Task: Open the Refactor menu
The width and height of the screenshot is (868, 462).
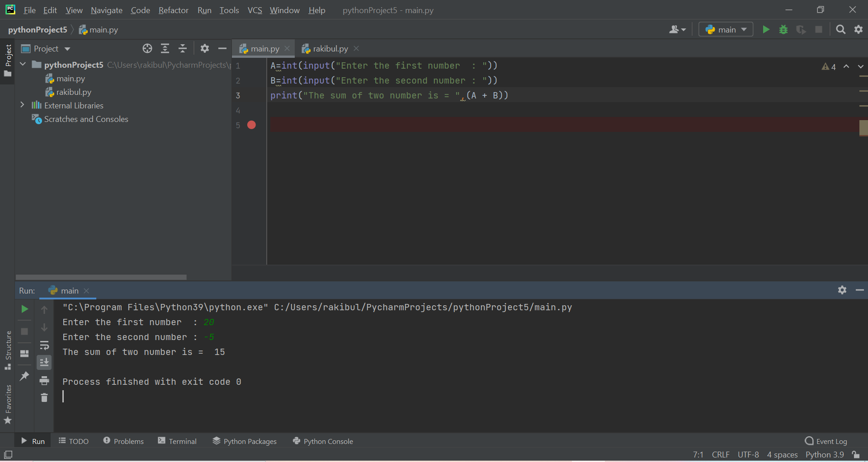Action: click(x=173, y=10)
